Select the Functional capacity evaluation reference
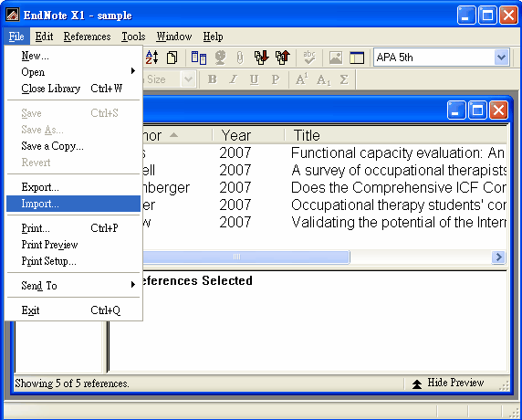 point(325,152)
